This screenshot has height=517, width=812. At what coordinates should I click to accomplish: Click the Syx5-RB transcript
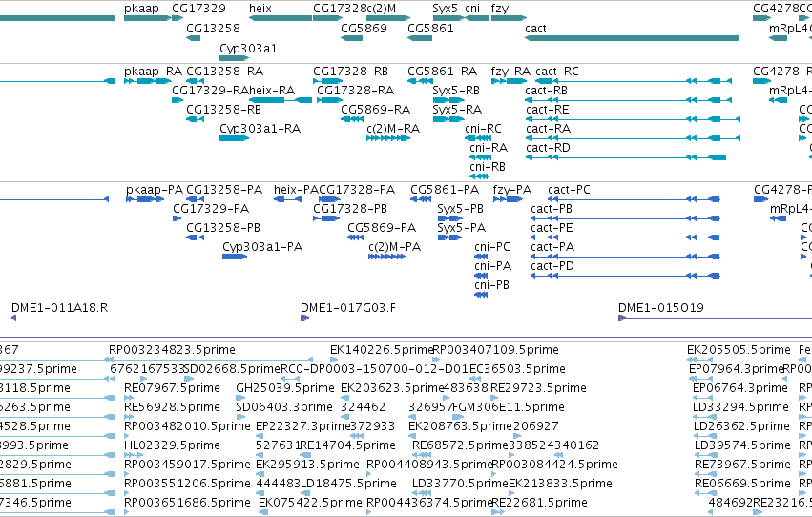click(x=448, y=100)
